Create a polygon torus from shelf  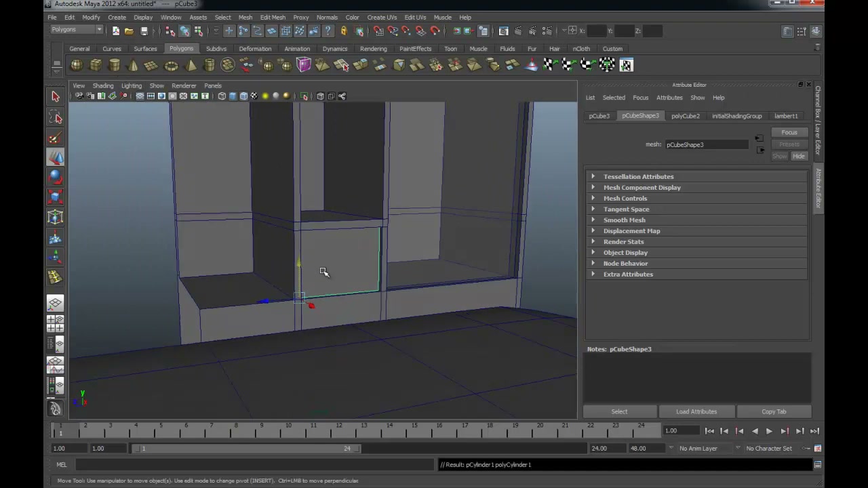click(x=171, y=65)
